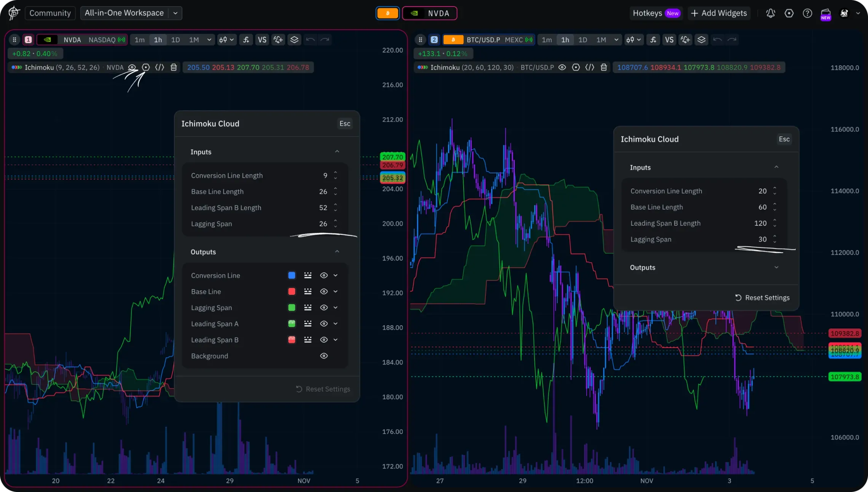Screen dimensions: 868x492
Task: Increase Lagging Span value in NVDA panel
Action: (335, 220)
